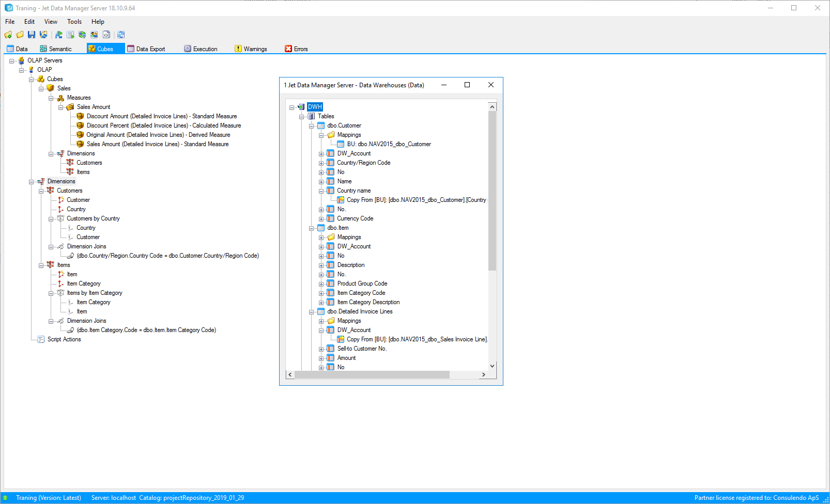Select the Sales Amount standard measure row
Image resolution: width=830 pixels, height=504 pixels.
pyautogui.click(x=158, y=144)
